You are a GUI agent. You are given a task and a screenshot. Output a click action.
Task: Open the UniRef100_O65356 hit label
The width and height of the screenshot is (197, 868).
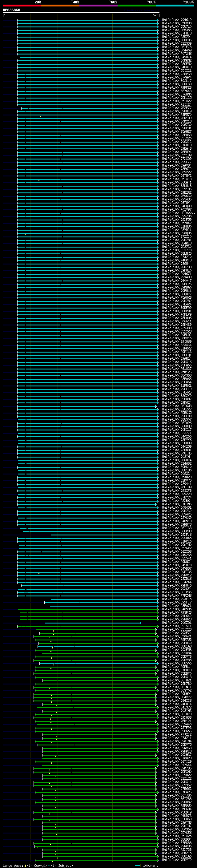[x=177, y=30]
